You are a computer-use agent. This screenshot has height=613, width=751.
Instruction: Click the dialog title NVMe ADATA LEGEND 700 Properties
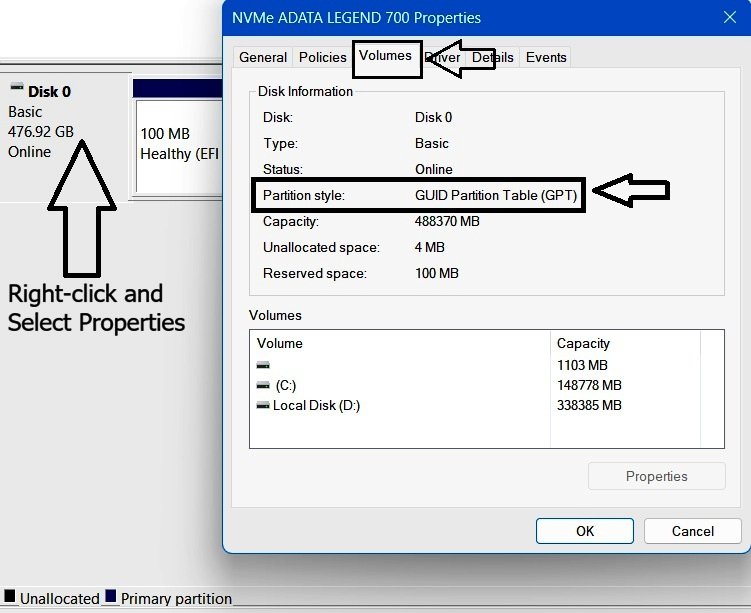point(356,18)
